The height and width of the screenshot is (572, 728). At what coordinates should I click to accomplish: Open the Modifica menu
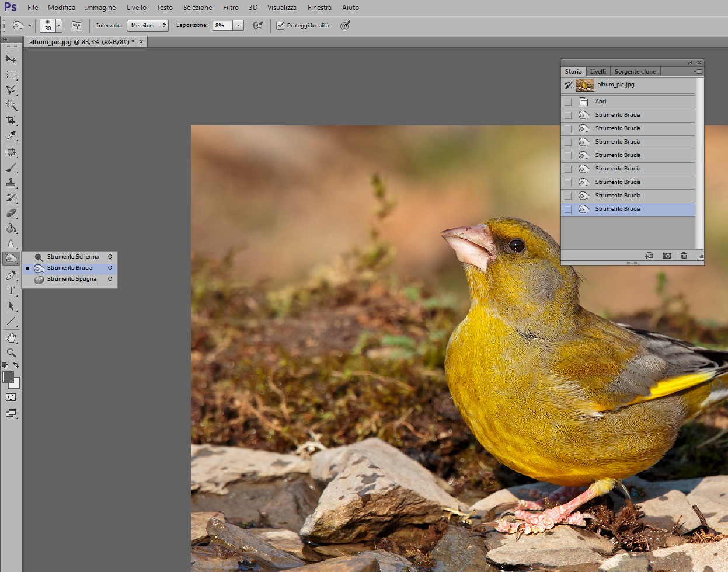[61, 8]
